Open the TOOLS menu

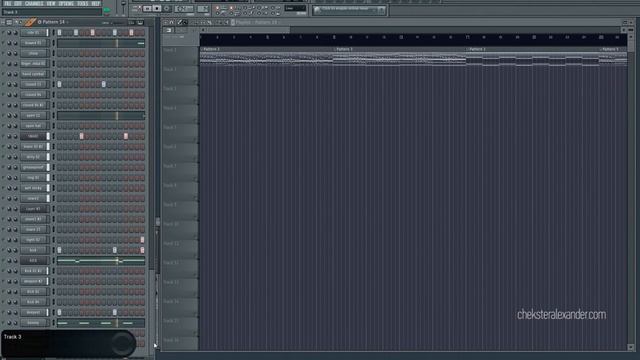(x=82, y=3)
